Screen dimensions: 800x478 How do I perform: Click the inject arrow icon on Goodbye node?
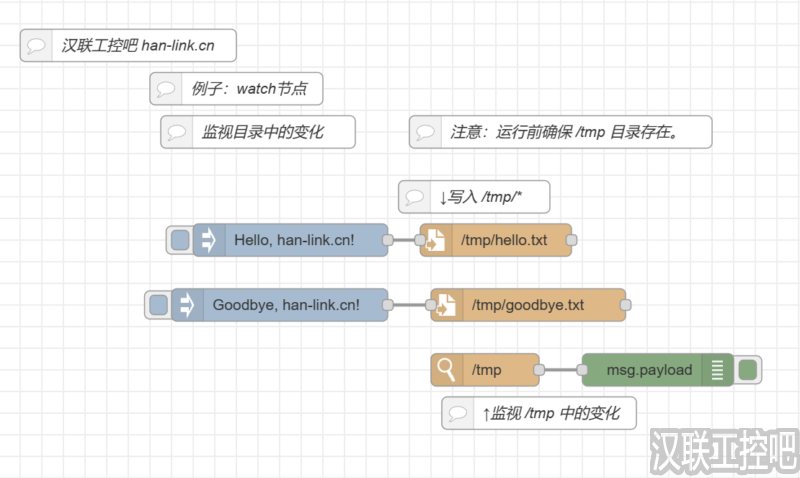pos(187,305)
